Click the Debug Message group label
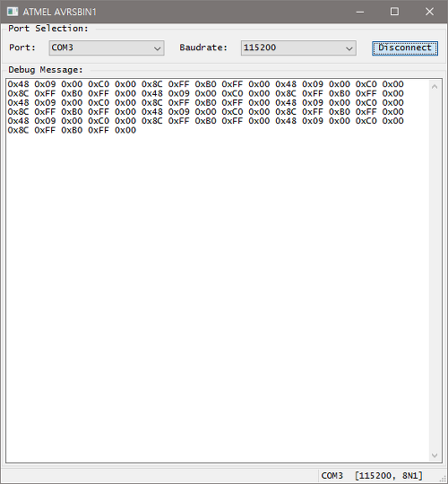Viewport: 448px width, 484px height. pyautogui.click(x=46, y=70)
